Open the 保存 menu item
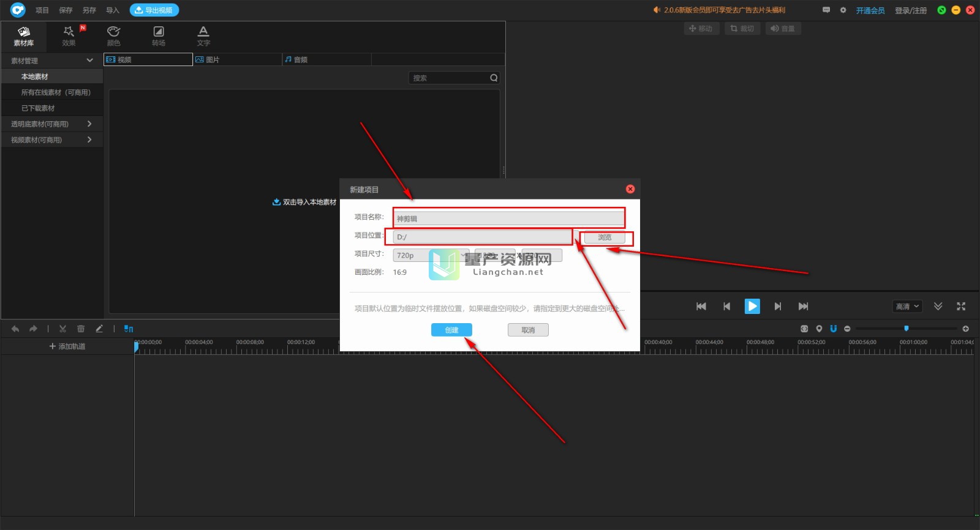The width and height of the screenshot is (980, 530). (x=66, y=10)
